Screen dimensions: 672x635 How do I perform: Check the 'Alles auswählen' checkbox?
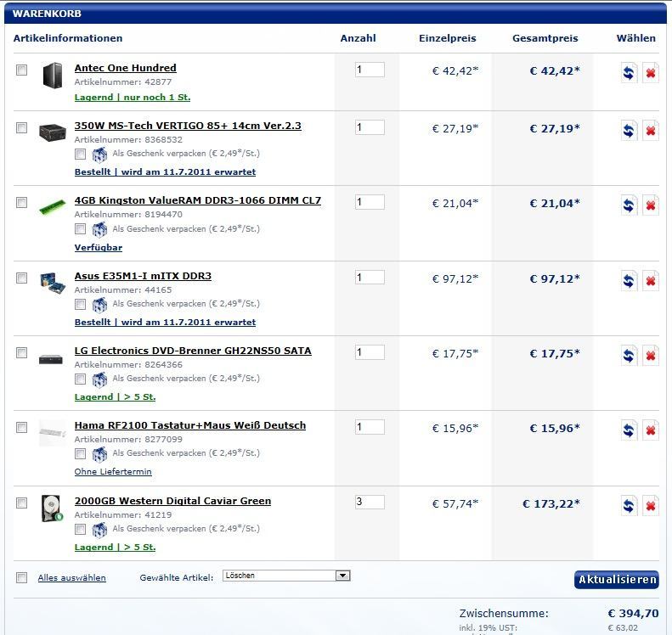(x=21, y=578)
